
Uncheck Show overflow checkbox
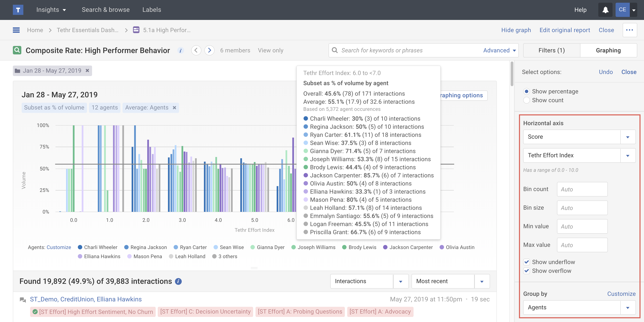coord(527,271)
